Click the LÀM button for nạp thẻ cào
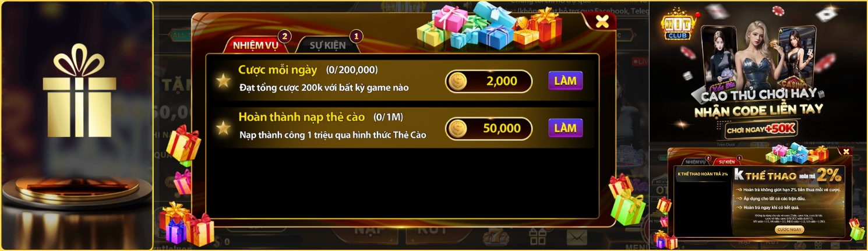Screen dimensions: 868x251 pyautogui.click(x=565, y=128)
